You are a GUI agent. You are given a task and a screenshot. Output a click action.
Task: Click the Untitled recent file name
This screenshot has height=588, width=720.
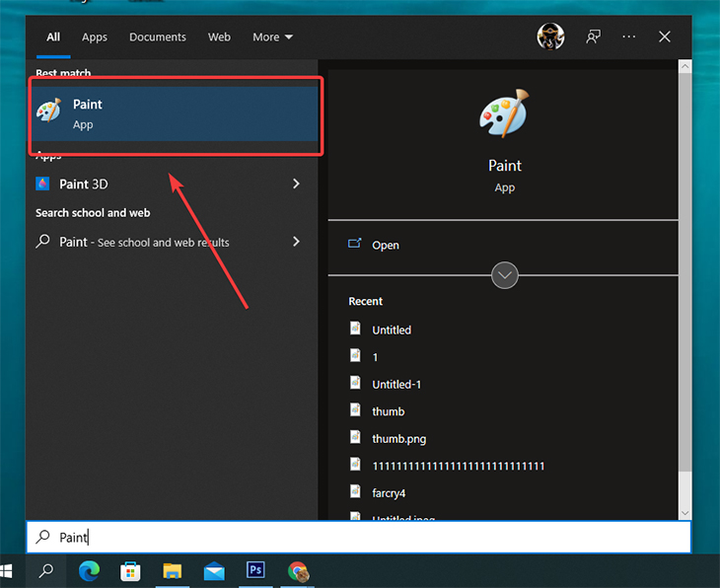[392, 330]
